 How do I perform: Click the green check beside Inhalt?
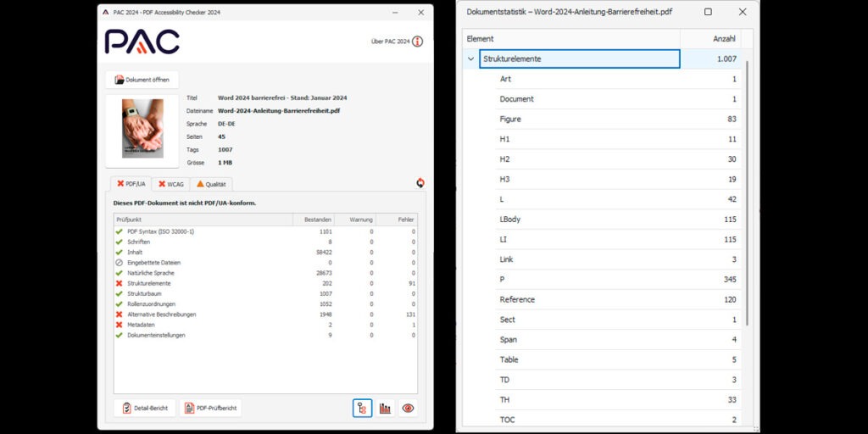[119, 253]
